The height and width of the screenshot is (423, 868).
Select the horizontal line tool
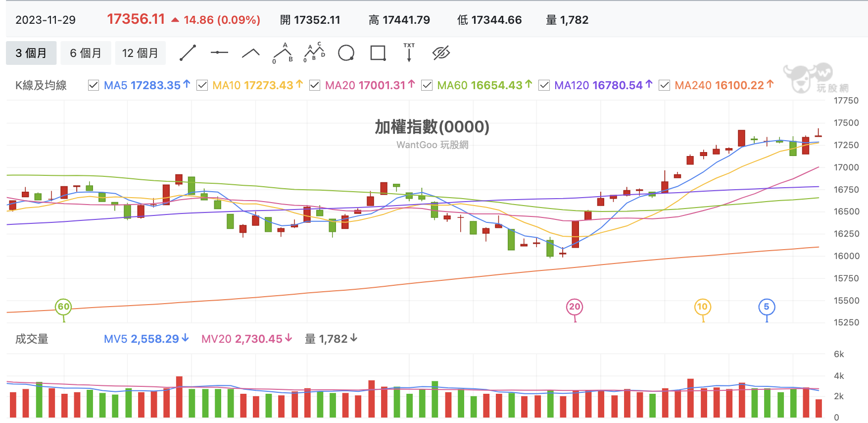[219, 53]
